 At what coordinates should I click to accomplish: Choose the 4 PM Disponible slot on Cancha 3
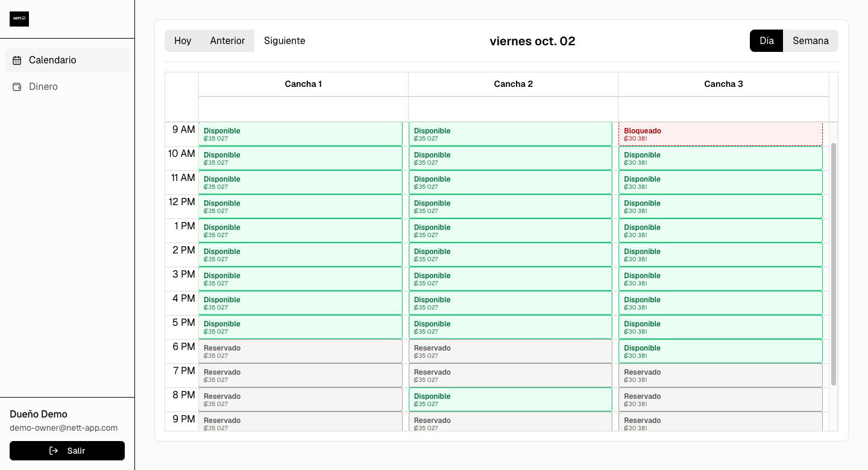720,303
